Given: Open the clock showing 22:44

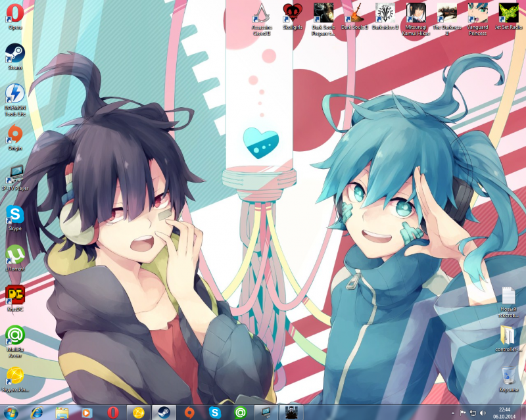Looking at the screenshot, I should [504, 413].
